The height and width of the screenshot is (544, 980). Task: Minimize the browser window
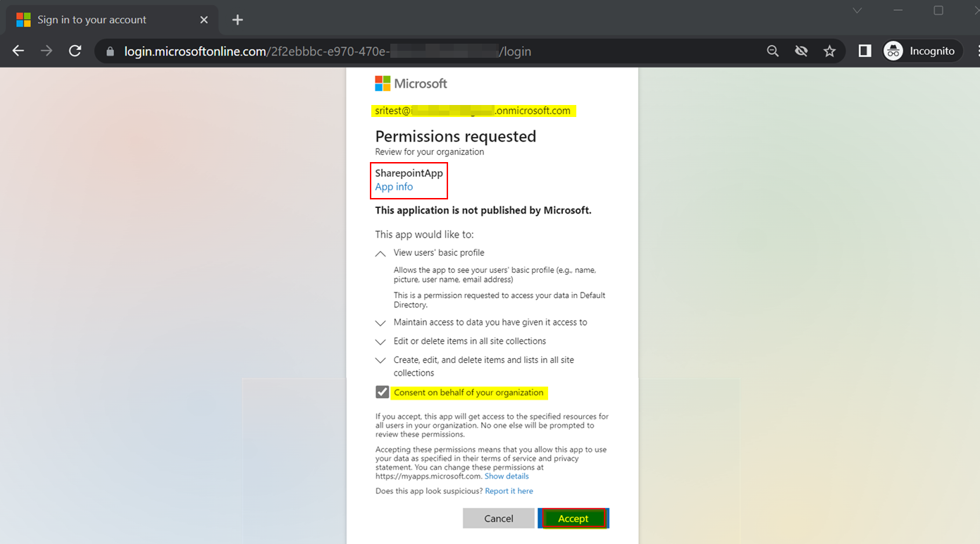point(898,11)
